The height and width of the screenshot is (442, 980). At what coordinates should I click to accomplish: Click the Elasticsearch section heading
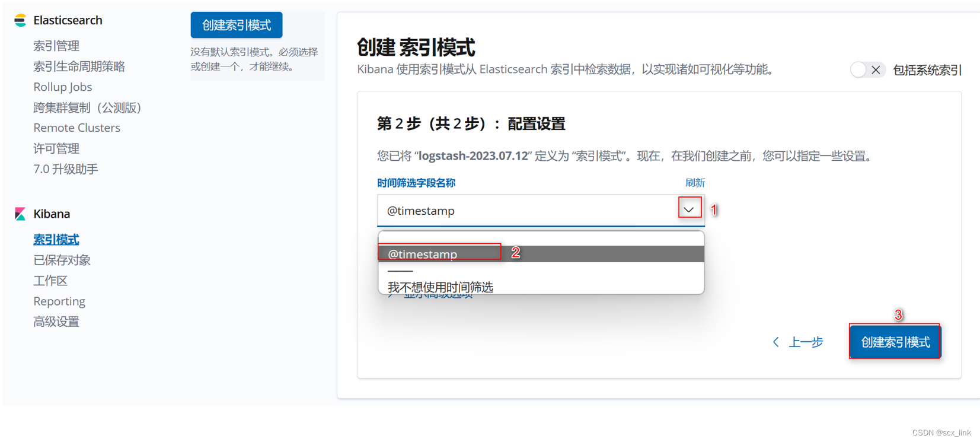click(x=68, y=20)
